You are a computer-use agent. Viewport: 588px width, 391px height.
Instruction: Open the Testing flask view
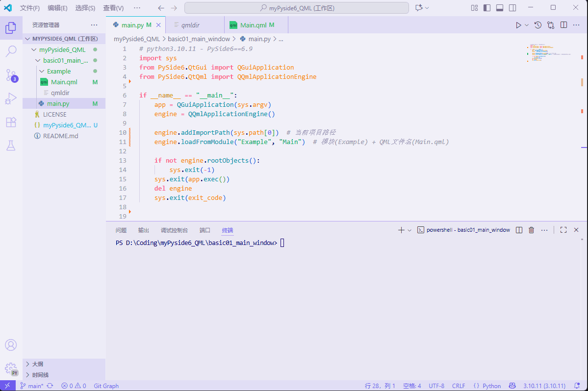11,146
